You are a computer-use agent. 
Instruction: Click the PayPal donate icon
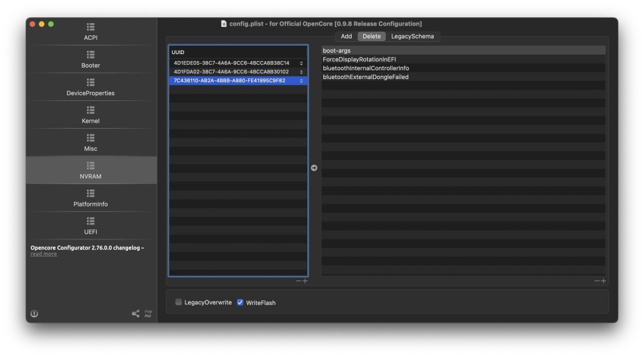148,313
